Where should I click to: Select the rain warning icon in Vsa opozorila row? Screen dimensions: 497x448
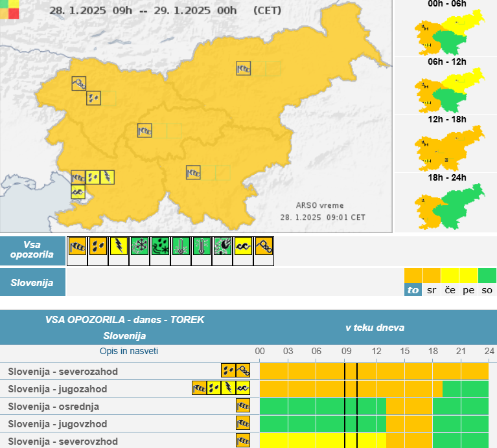(98, 246)
